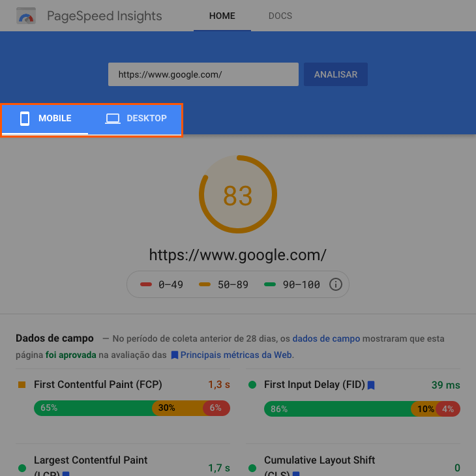This screenshot has height=476, width=476.
Task: Click the FCP 65% green bar segment
Action: tap(93, 408)
